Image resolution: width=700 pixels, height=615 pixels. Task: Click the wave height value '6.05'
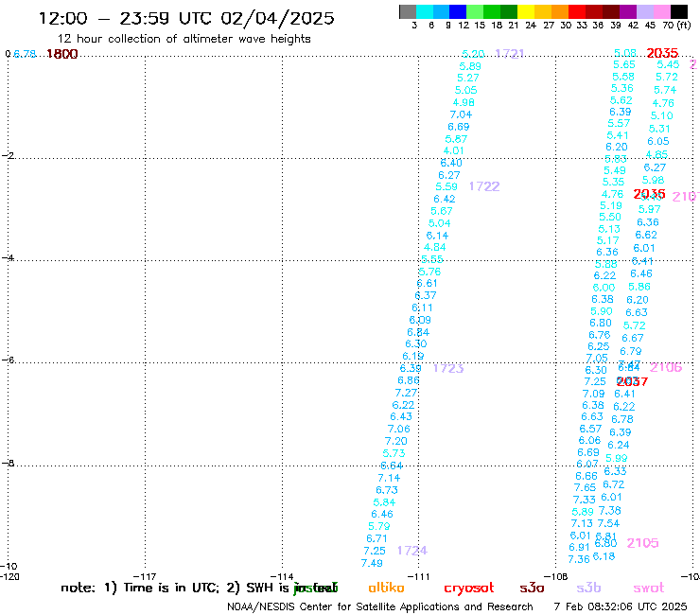point(658,142)
